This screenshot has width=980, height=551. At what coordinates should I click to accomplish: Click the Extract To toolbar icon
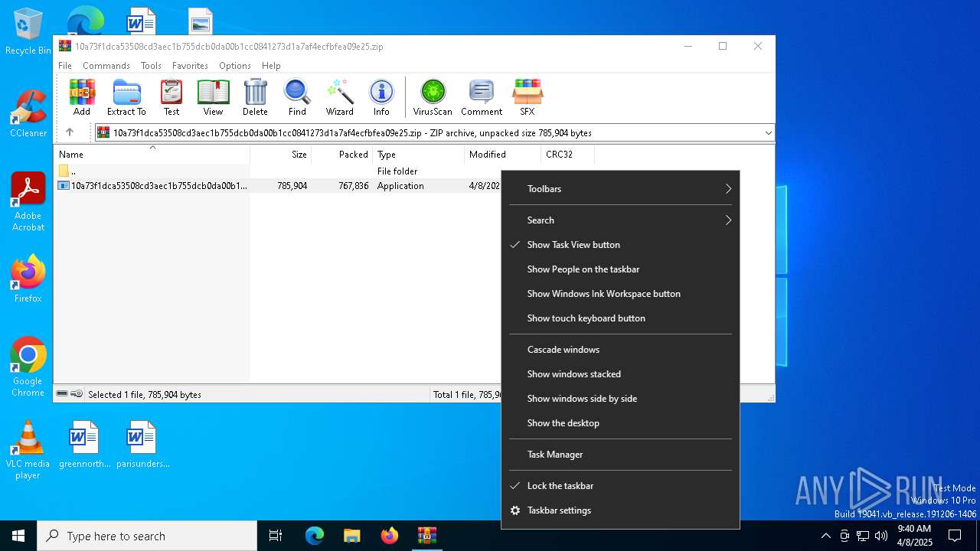126,97
